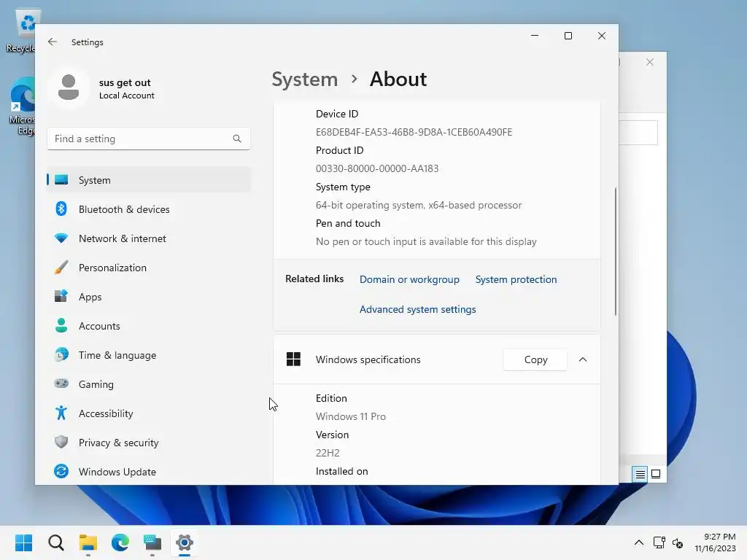Launch Microsoft Edge from taskbar
Viewport: 747px width, 560px height.
[x=120, y=542]
